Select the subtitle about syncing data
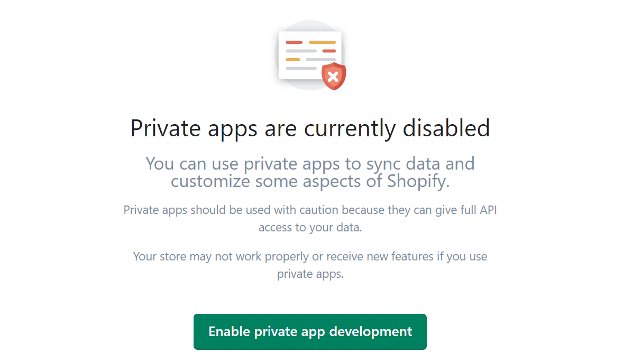Image resolution: width=623 pixels, height=364 pixels. click(310, 172)
